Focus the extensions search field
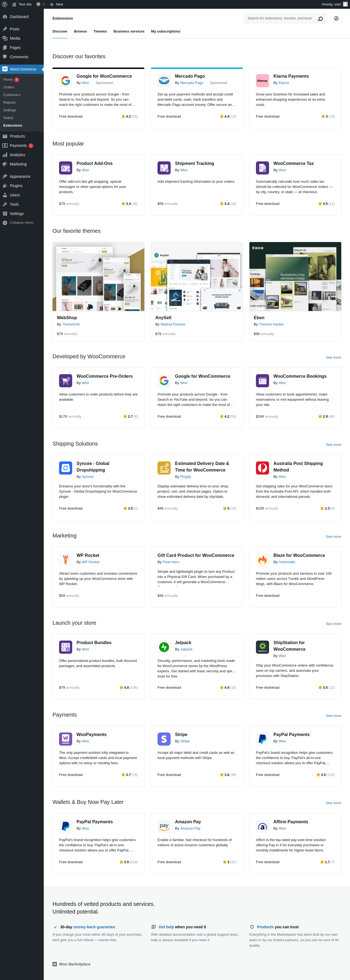This screenshot has height=980, width=350. click(x=280, y=18)
